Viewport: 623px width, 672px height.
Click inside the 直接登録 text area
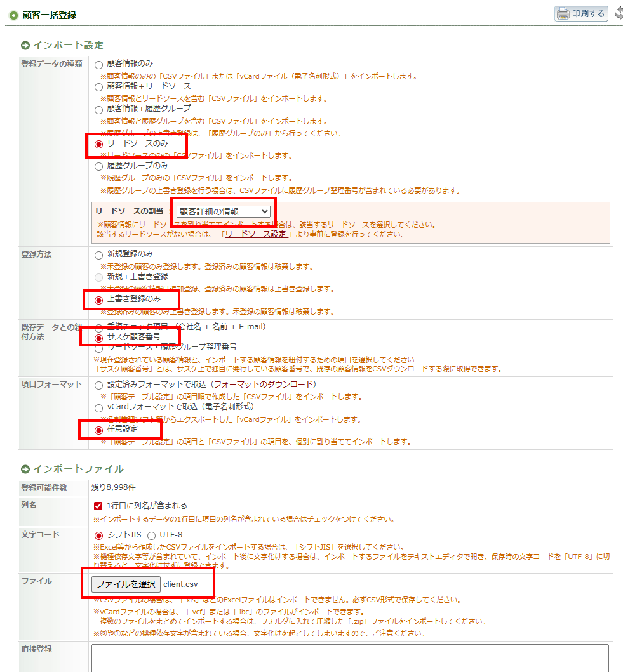[349, 657]
